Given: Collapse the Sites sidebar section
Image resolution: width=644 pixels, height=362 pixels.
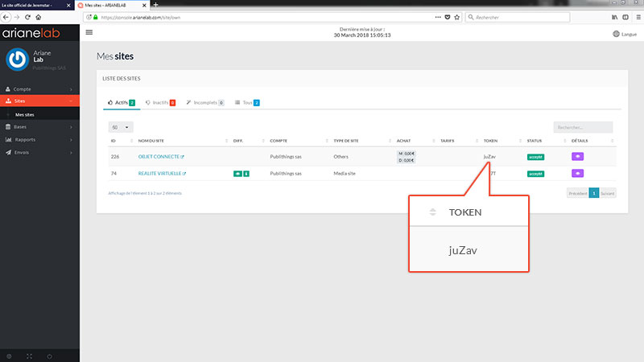Looking at the screenshot, I should point(39,101).
